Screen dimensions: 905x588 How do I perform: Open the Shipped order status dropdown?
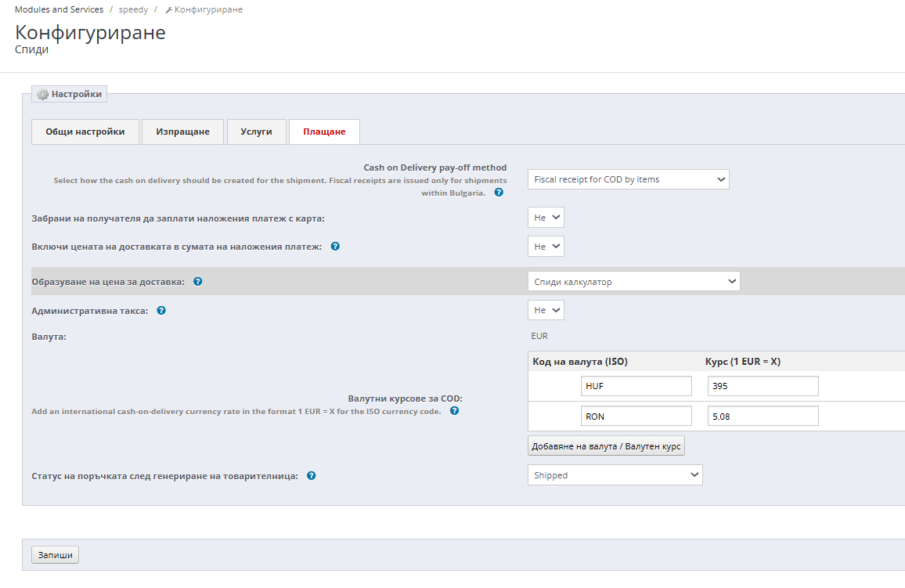(x=615, y=475)
